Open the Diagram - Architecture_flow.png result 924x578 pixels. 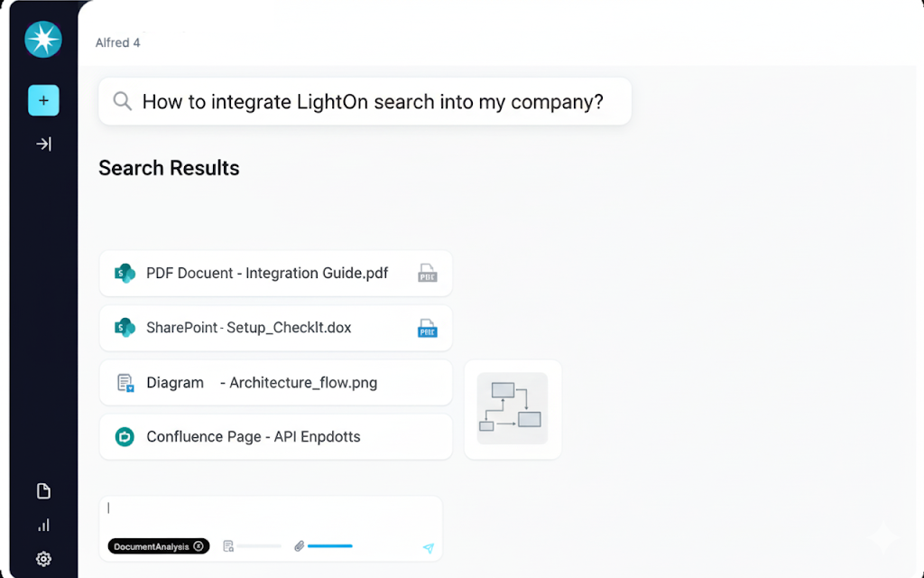pyautogui.click(x=276, y=383)
